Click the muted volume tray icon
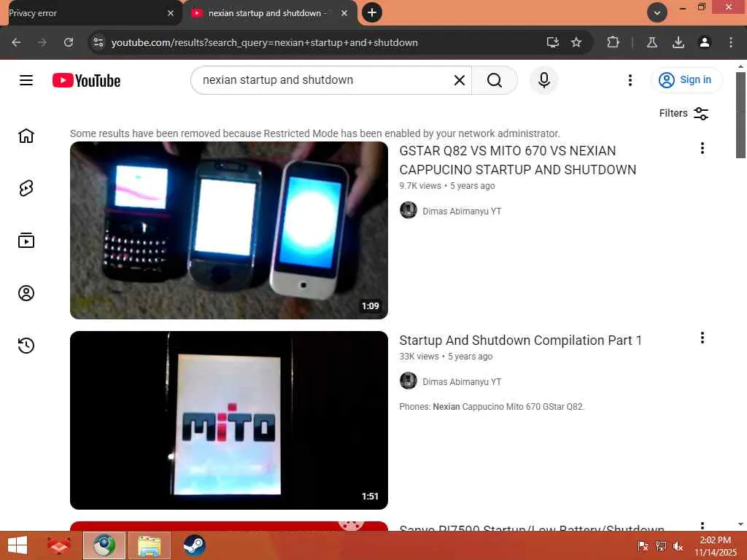The image size is (747, 560). [x=678, y=545]
